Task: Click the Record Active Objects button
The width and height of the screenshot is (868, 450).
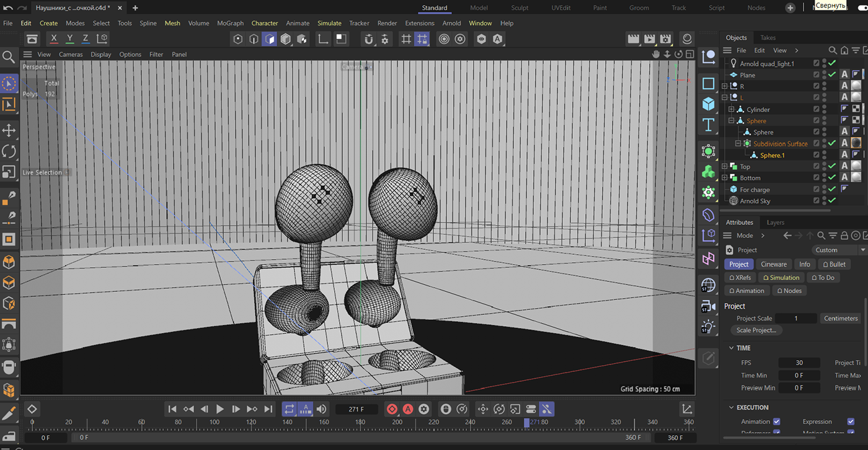Action: tap(392, 409)
